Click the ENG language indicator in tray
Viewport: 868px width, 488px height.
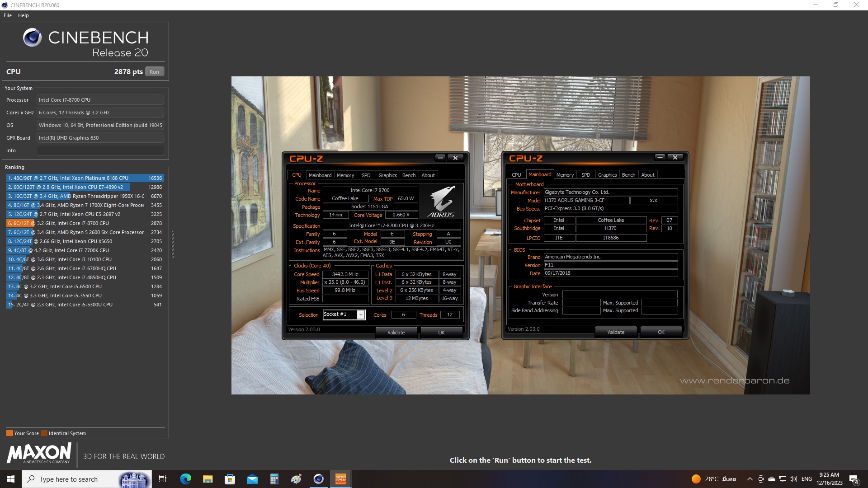click(807, 479)
